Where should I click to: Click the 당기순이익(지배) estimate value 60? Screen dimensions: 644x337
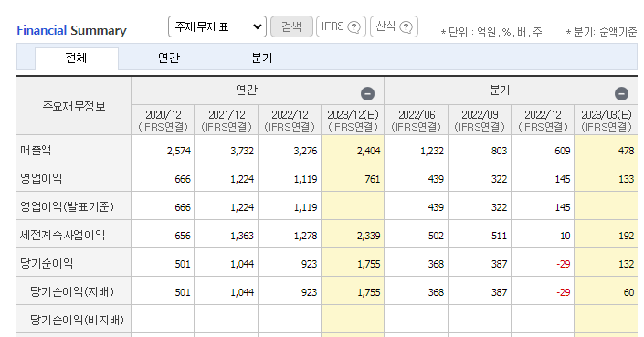coord(628,292)
